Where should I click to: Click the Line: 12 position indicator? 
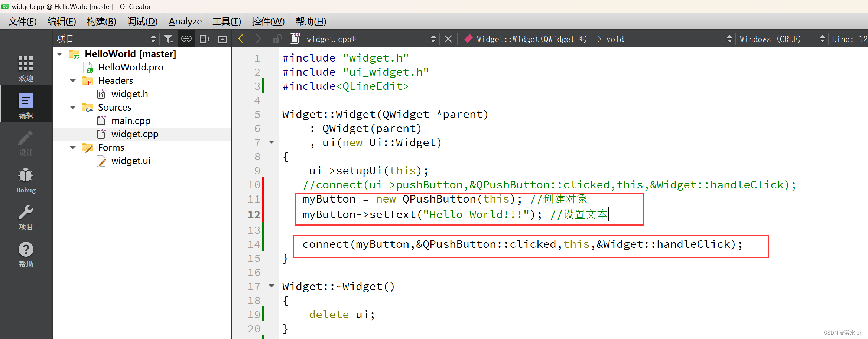[849, 39]
